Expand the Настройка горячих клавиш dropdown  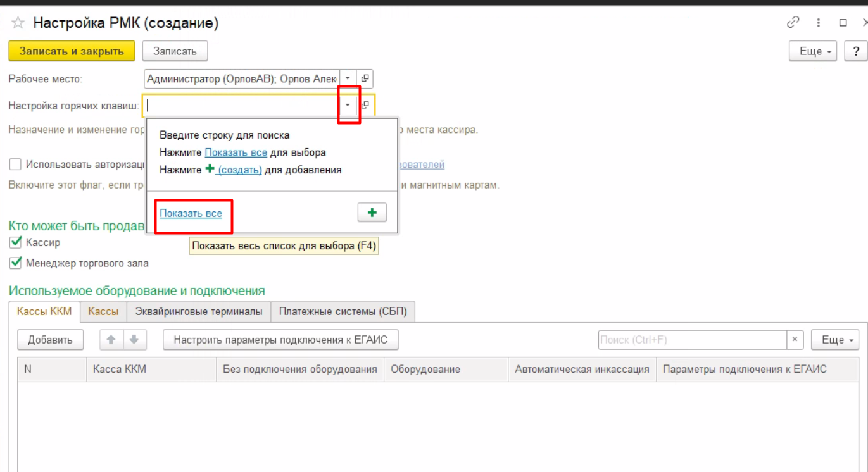(348, 105)
